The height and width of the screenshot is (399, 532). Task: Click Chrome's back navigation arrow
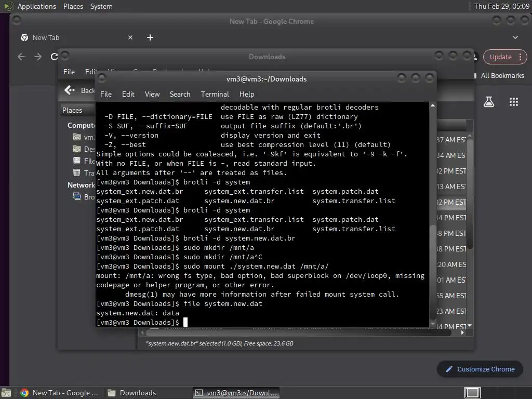coord(21,57)
